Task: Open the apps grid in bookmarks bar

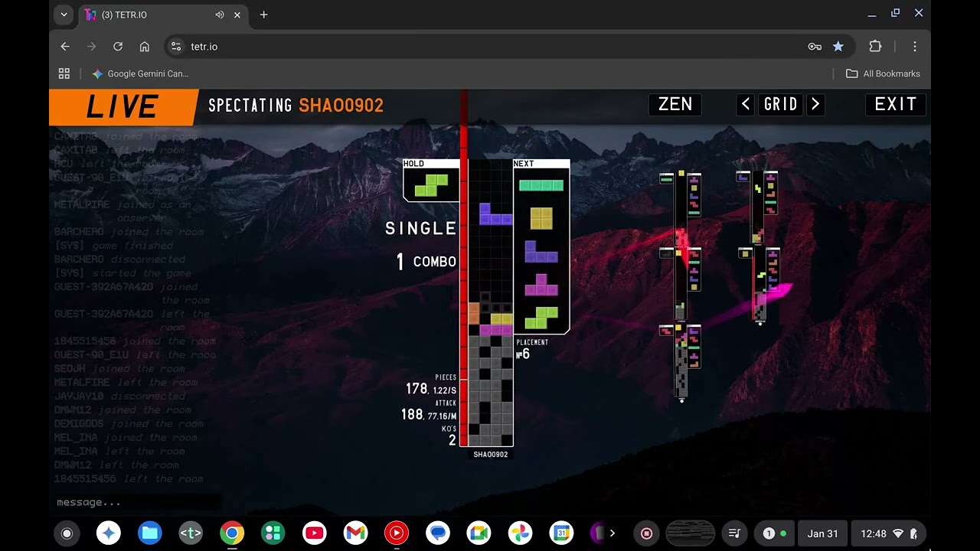Action: 64,73
